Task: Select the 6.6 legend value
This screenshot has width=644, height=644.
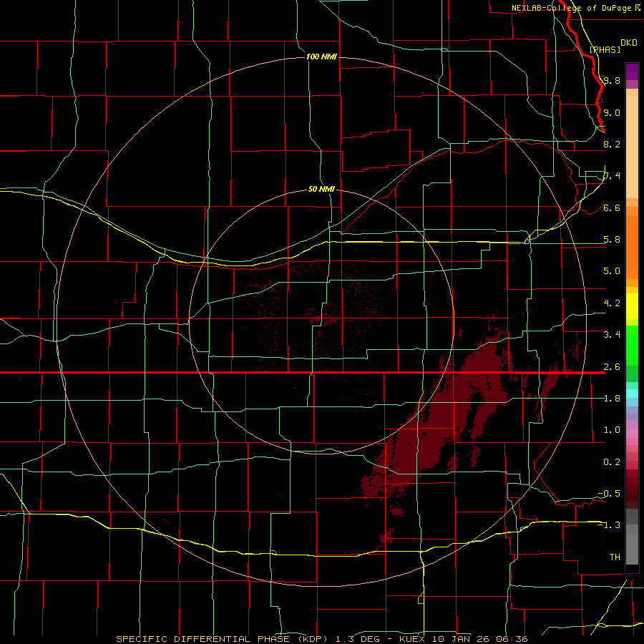Action: (x=612, y=208)
